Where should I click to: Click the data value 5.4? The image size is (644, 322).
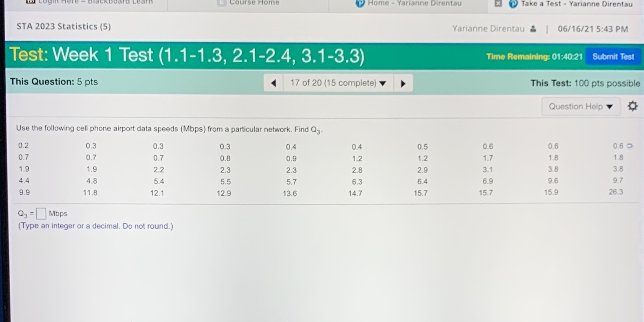pos(159,181)
